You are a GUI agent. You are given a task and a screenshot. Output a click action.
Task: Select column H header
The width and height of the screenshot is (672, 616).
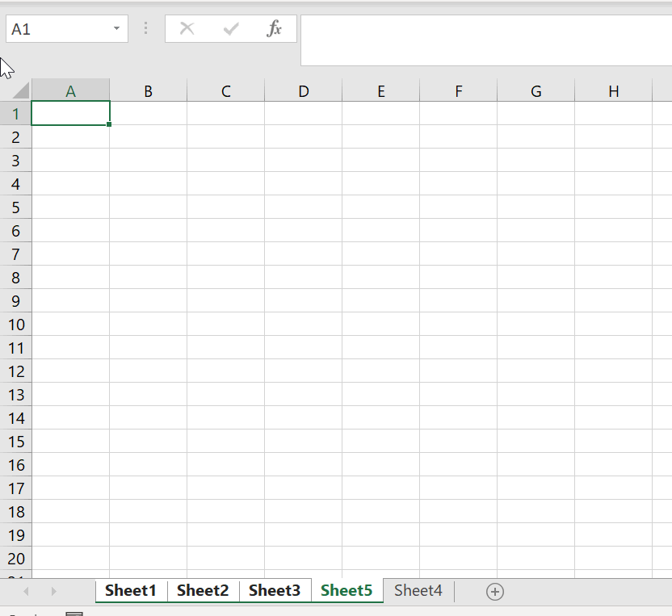[614, 90]
